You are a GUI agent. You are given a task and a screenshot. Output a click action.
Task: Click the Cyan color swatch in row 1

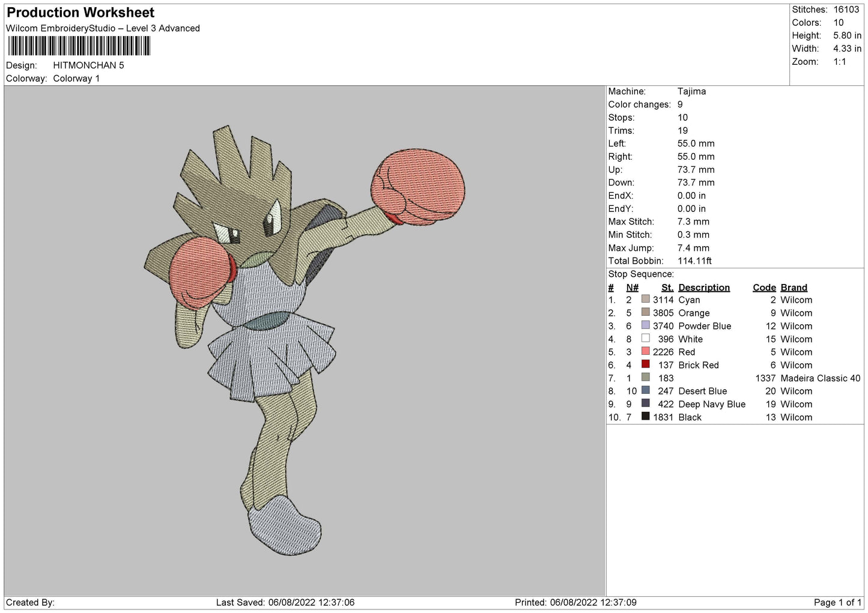pyautogui.click(x=645, y=299)
